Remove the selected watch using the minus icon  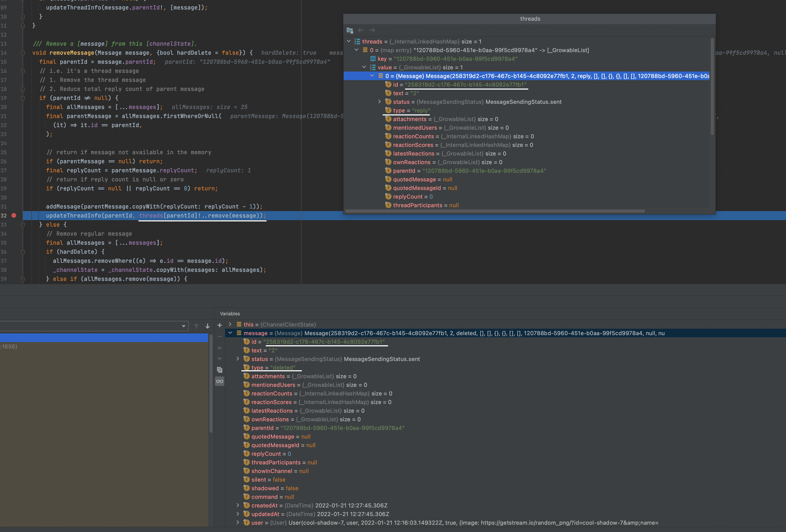pos(219,336)
